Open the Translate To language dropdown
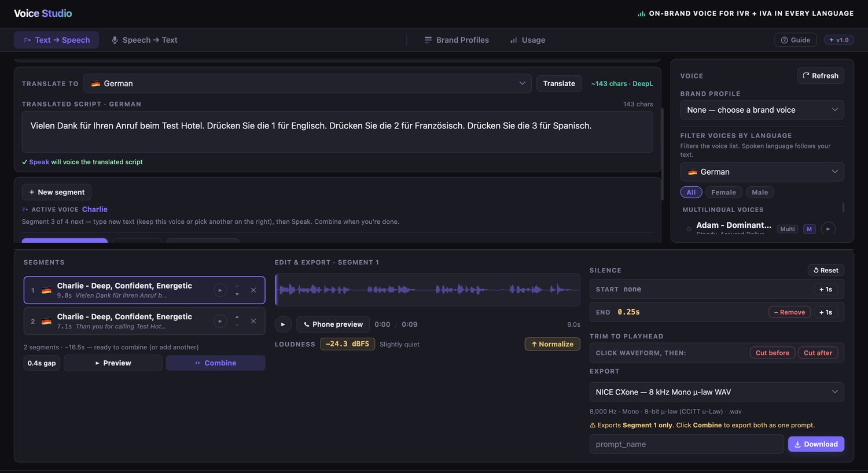This screenshot has width=868, height=473. click(x=307, y=83)
